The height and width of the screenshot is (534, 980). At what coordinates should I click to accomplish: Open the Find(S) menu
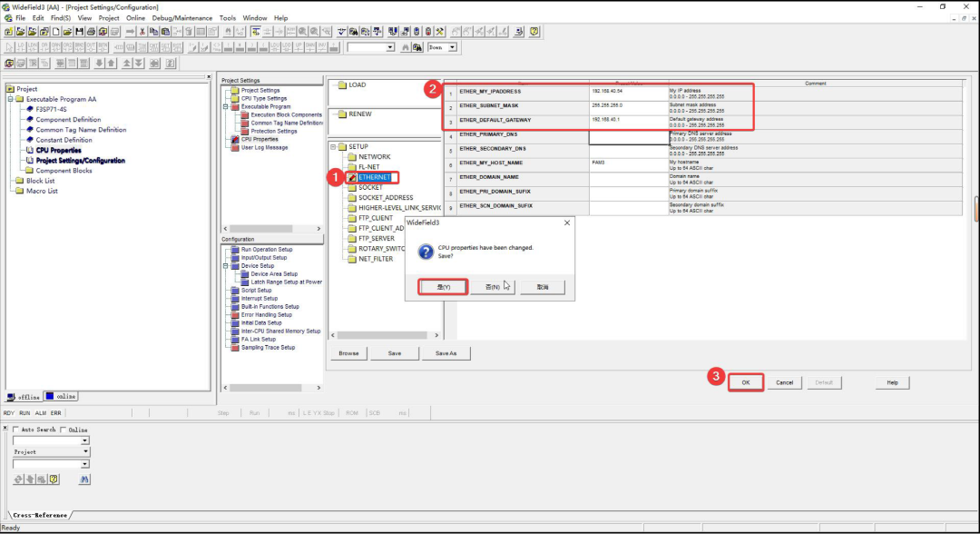(61, 18)
